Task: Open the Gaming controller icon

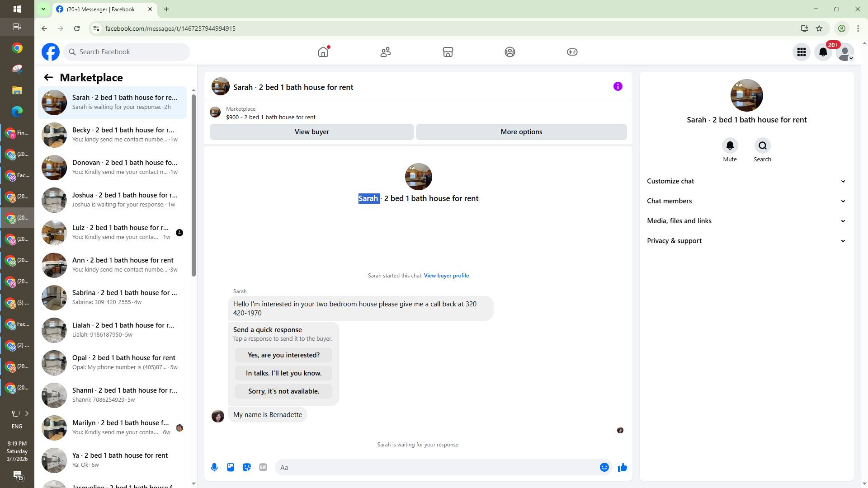Action: [572, 52]
